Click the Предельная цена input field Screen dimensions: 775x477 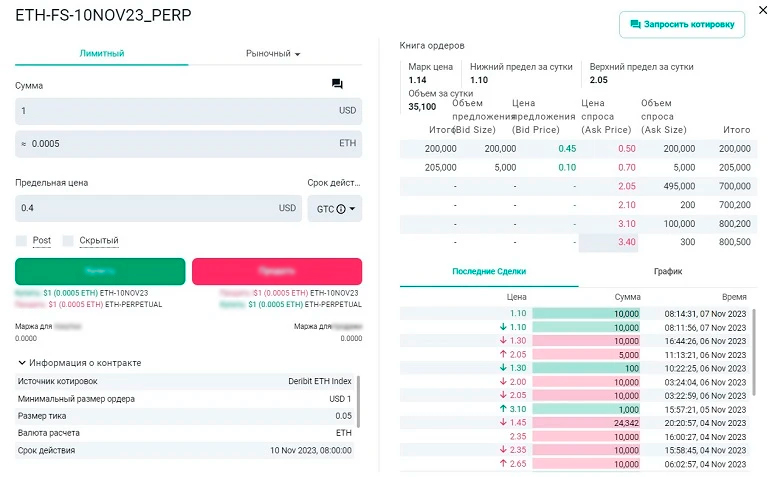[145, 208]
